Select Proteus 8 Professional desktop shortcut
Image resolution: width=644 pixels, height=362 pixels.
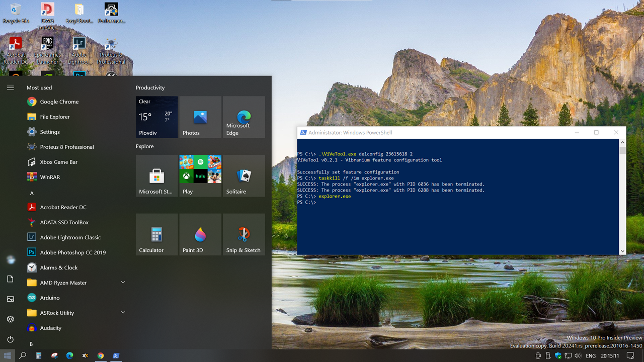111,50
